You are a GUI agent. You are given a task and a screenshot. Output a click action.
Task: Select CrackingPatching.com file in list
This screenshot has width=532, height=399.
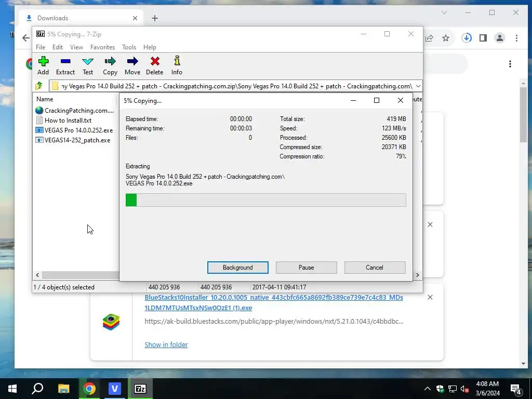coord(75,110)
